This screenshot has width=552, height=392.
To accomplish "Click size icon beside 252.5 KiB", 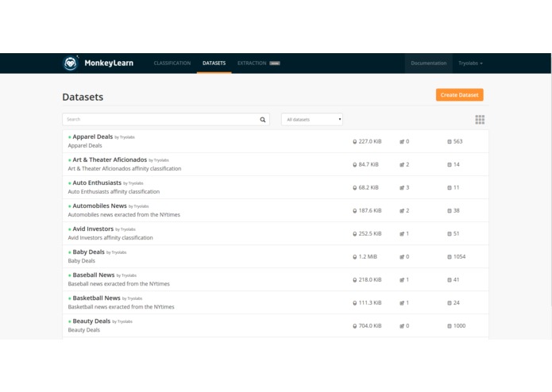I will click(x=354, y=234).
